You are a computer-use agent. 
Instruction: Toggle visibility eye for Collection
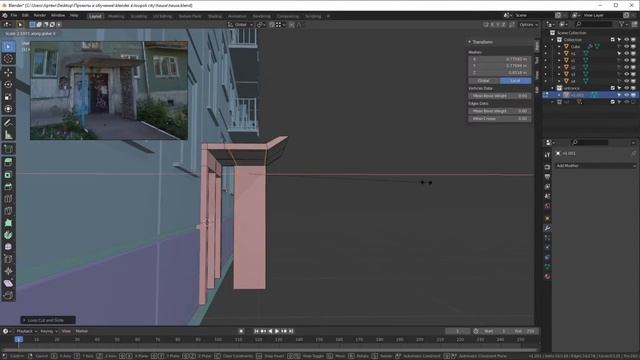click(626, 40)
